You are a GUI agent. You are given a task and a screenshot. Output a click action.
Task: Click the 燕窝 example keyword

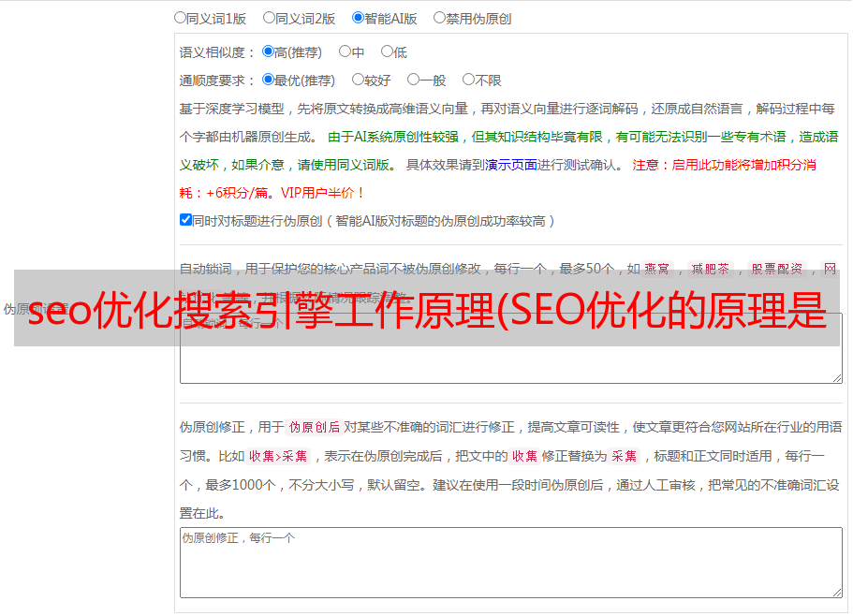click(x=656, y=269)
